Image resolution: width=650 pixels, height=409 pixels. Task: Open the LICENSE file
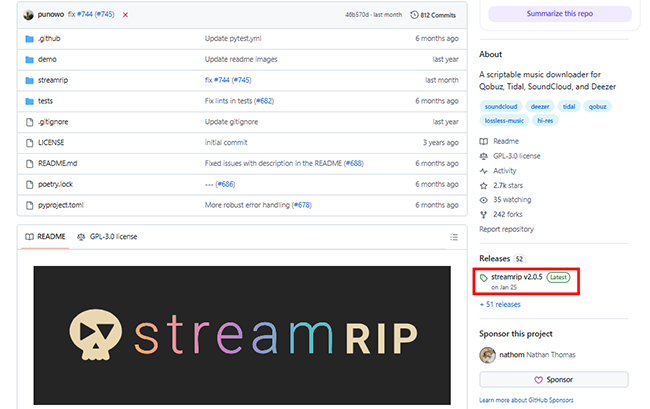51,143
